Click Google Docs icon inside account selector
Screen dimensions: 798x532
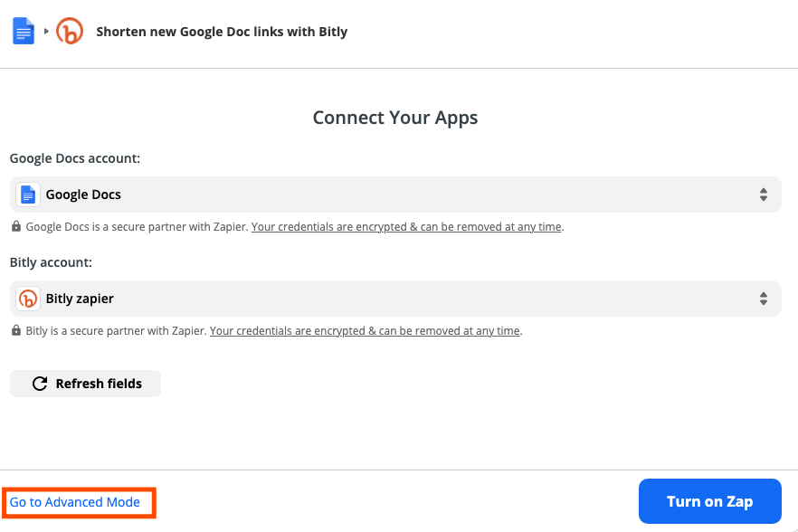(28, 195)
